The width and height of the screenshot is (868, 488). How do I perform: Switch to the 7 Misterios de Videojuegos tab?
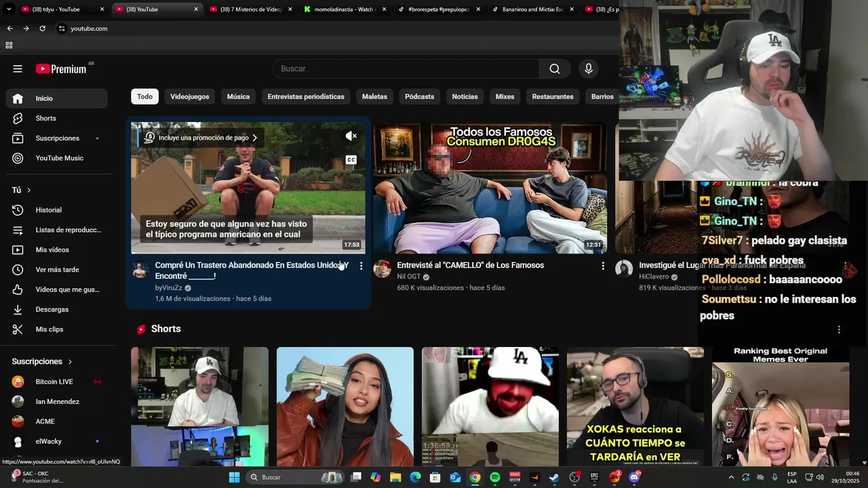pos(250,9)
